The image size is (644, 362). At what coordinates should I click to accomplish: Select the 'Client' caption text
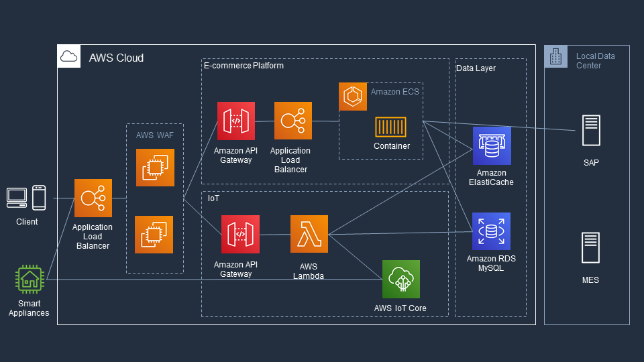point(27,222)
